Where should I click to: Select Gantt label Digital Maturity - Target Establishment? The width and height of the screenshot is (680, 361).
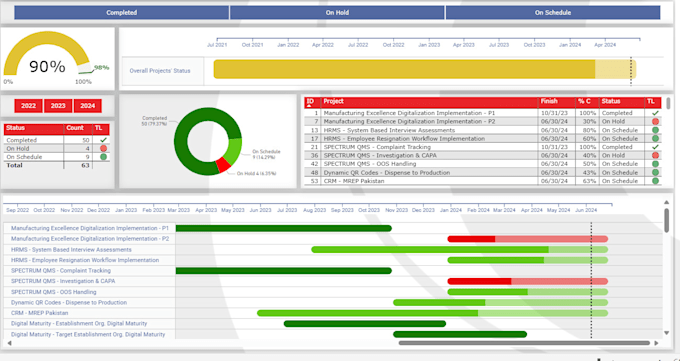[x=88, y=335]
